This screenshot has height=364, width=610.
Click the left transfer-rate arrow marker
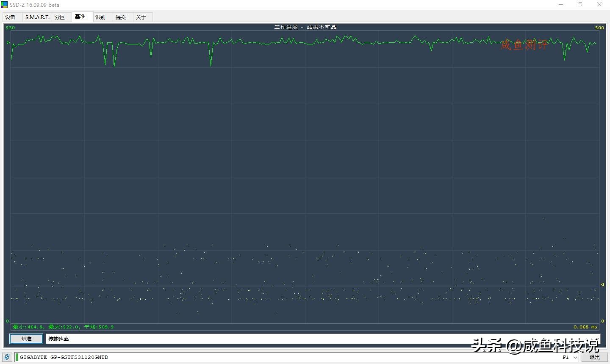8,42
